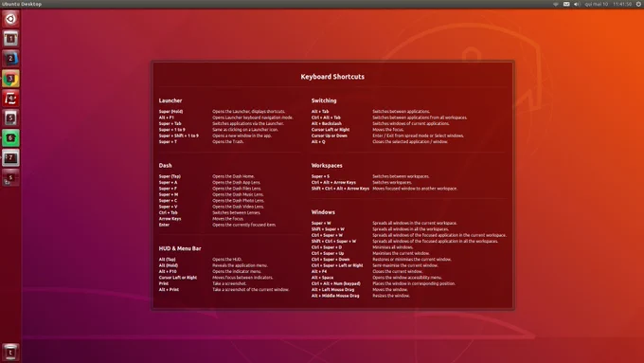Screen dimensions: 644x363
Task: Click the Ubuntu Desktop panel title
Action: pyautogui.click(x=22, y=4)
